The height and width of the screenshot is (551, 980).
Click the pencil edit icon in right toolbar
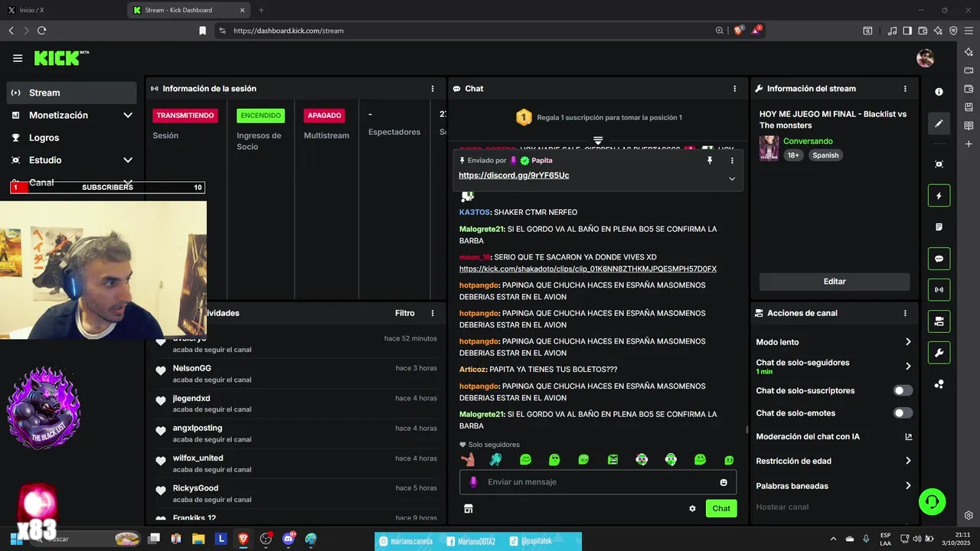pos(939,123)
